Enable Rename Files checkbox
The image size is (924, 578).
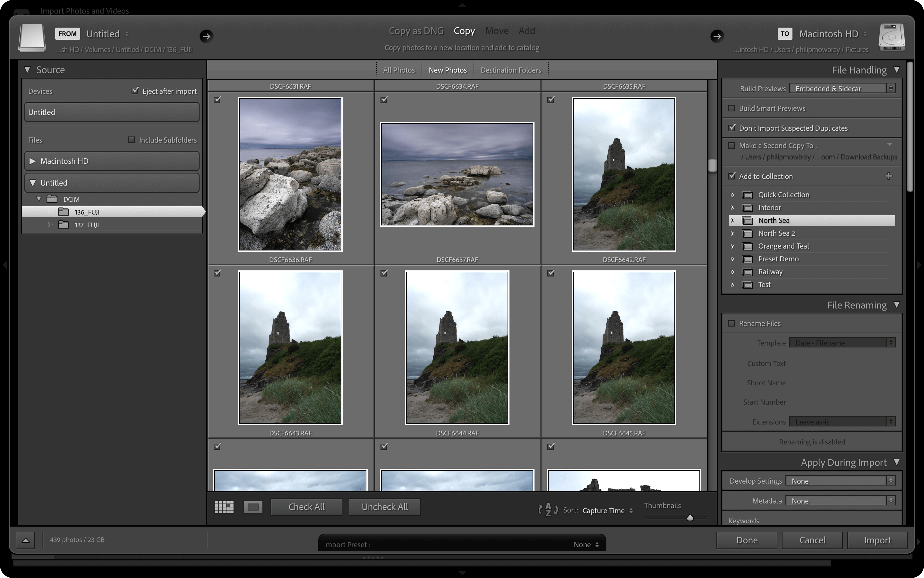(x=732, y=323)
